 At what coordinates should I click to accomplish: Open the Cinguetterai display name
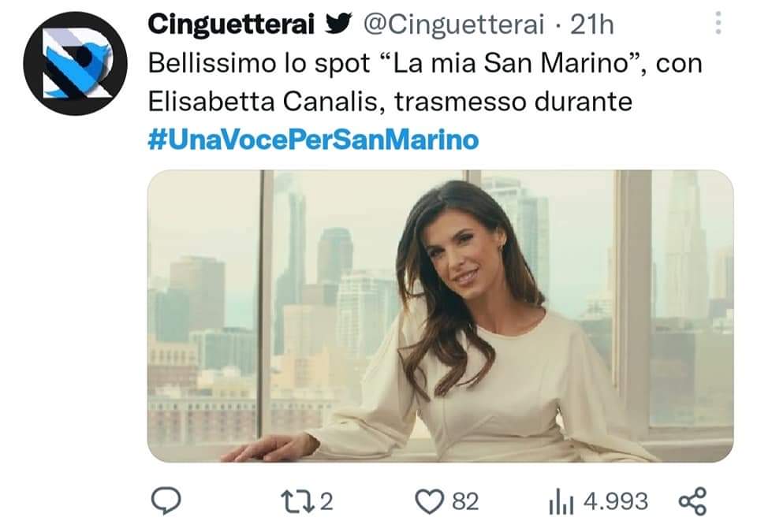click(x=231, y=24)
